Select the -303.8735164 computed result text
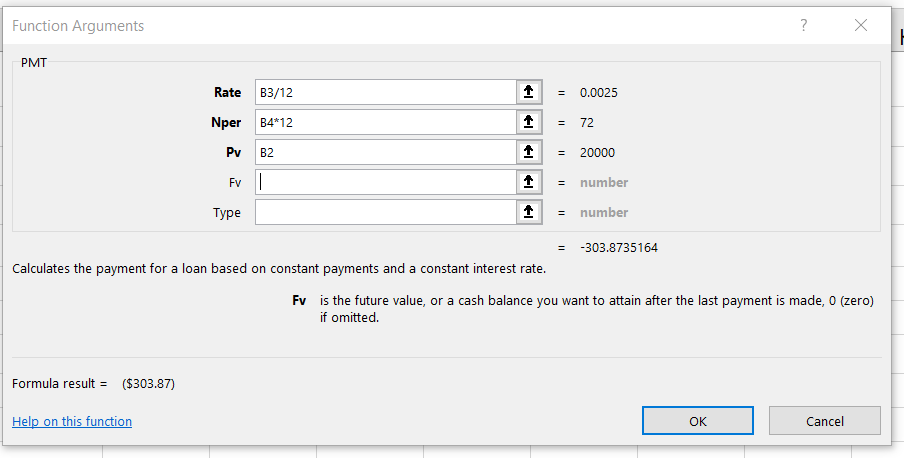Image resolution: width=904 pixels, height=458 pixels. [619, 248]
